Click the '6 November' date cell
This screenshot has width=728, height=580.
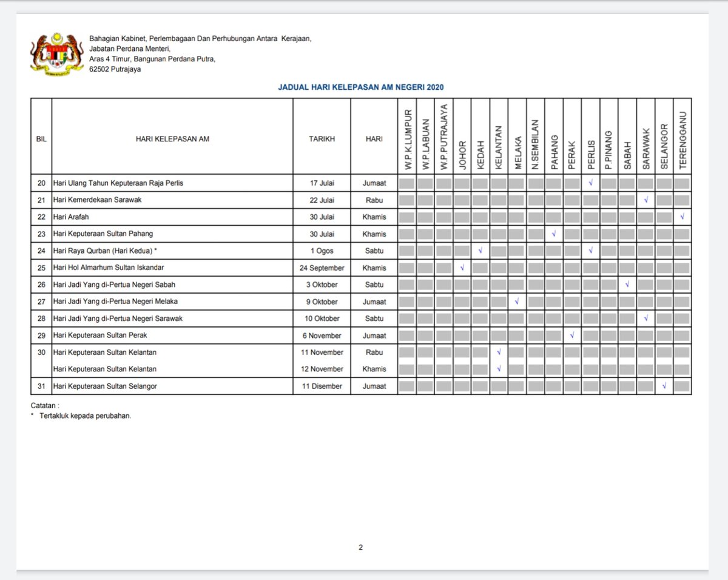(x=322, y=336)
